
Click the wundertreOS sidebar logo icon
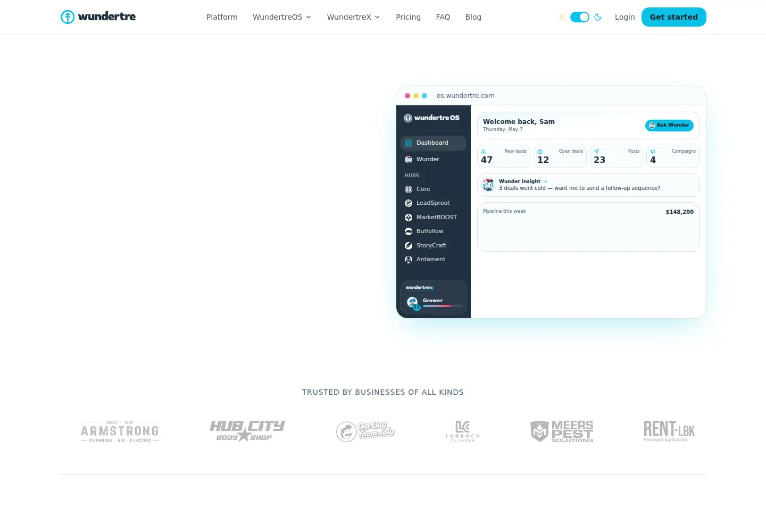tap(408, 118)
